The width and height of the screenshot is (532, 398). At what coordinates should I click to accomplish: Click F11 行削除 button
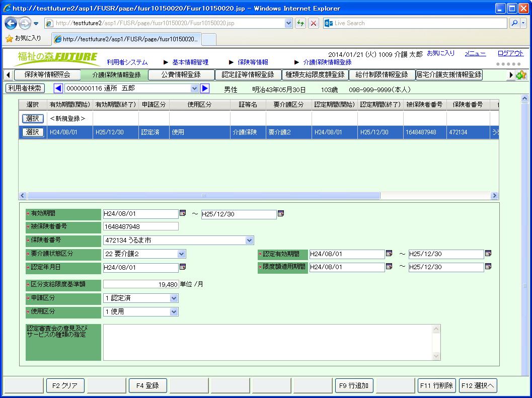(437, 385)
